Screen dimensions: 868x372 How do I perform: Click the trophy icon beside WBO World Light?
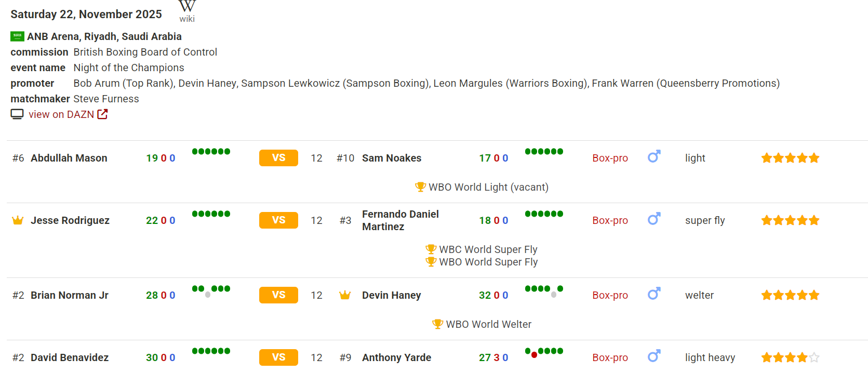[x=420, y=187]
